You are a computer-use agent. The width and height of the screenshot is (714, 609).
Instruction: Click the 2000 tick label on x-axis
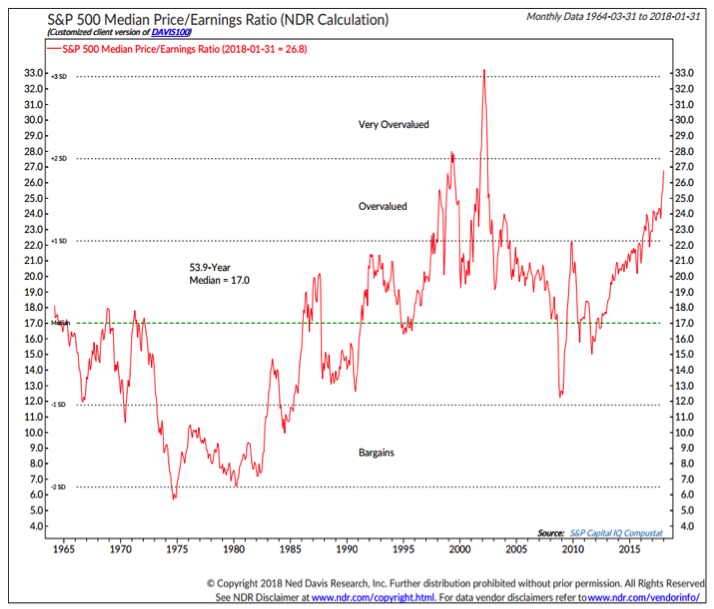pos(459,549)
